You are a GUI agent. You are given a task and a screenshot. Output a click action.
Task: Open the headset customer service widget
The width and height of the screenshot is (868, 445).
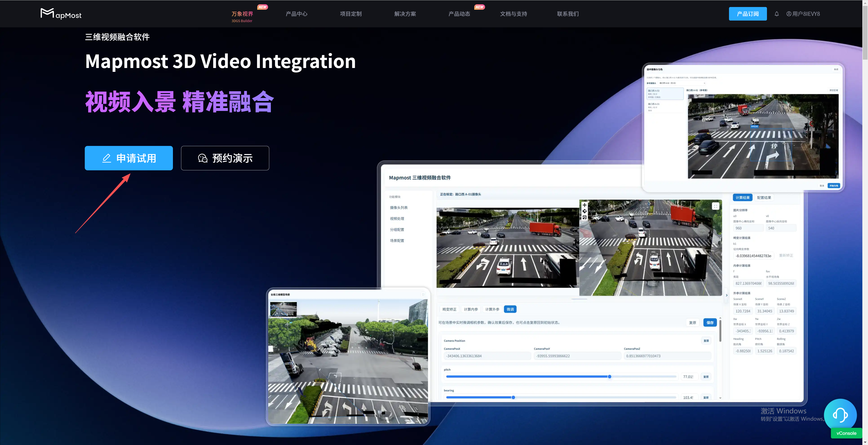840,415
